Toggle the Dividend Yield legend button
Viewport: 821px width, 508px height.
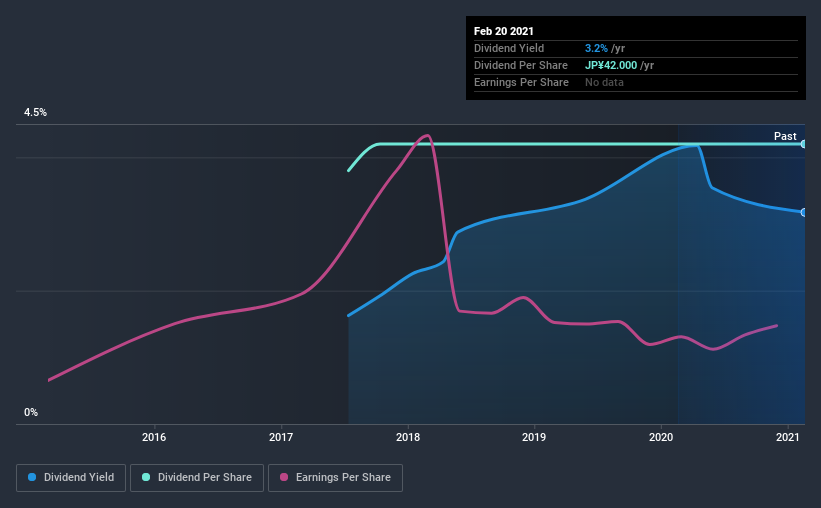click(x=71, y=478)
